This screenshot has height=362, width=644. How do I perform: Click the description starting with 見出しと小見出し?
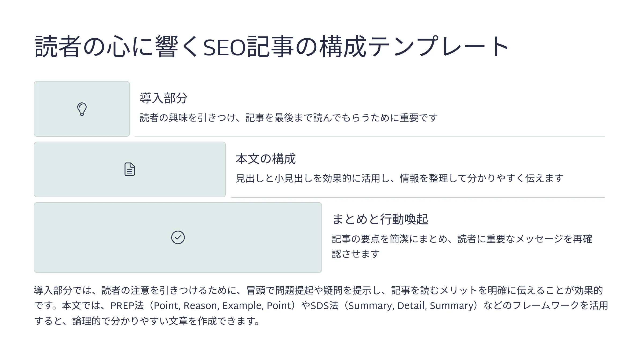[x=399, y=178]
